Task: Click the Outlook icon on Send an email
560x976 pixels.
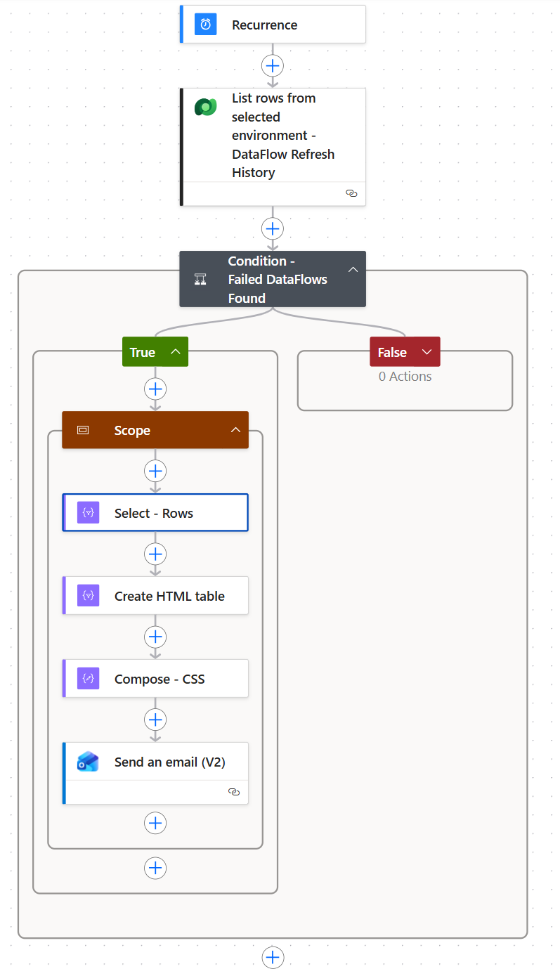Action: [x=89, y=762]
